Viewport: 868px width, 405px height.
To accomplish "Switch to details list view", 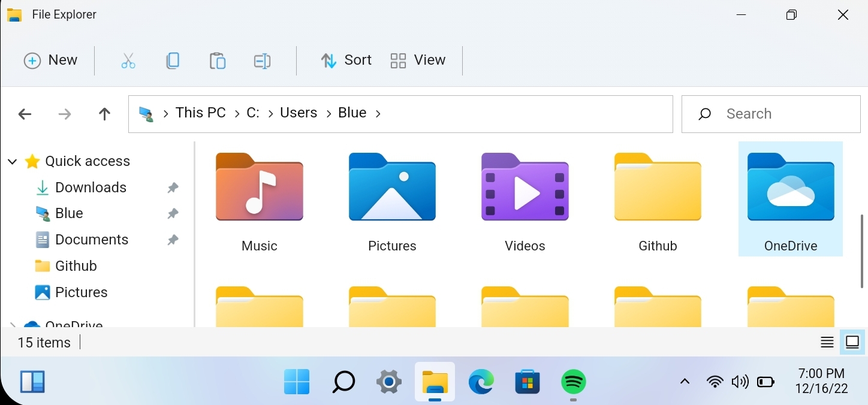I will click(x=827, y=342).
